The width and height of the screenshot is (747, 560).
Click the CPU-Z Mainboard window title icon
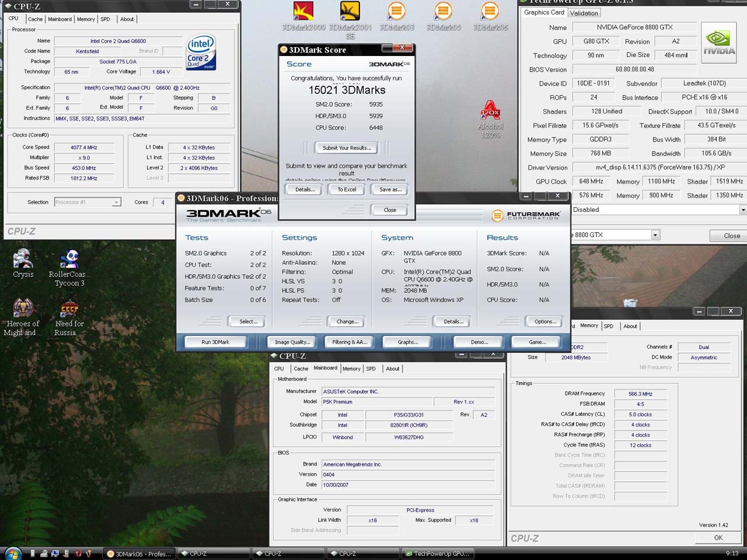(x=274, y=356)
